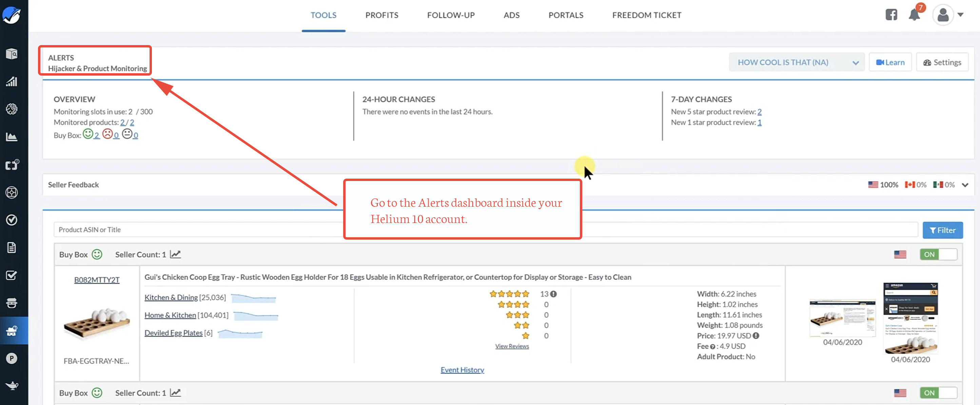
Task: Open the Profits P circle sidebar icon
Action: (12, 358)
